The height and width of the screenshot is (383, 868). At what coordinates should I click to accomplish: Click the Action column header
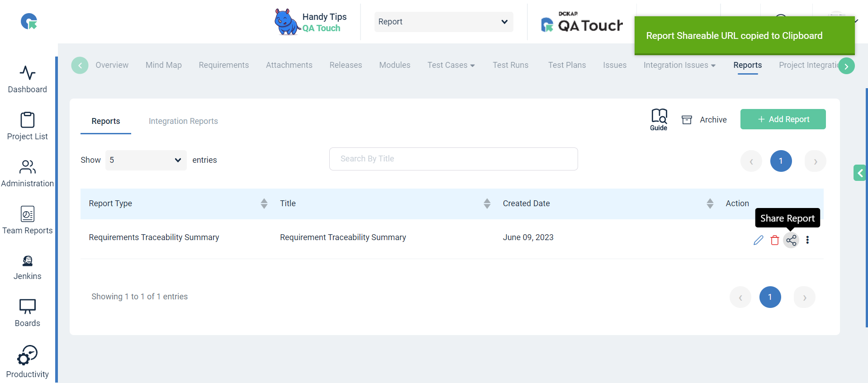737,203
